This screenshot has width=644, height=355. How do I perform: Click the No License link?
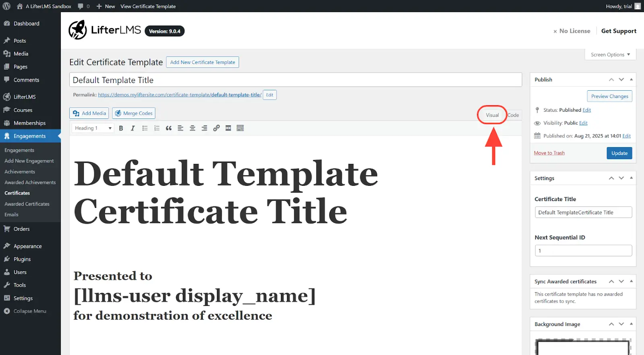[572, 31]
